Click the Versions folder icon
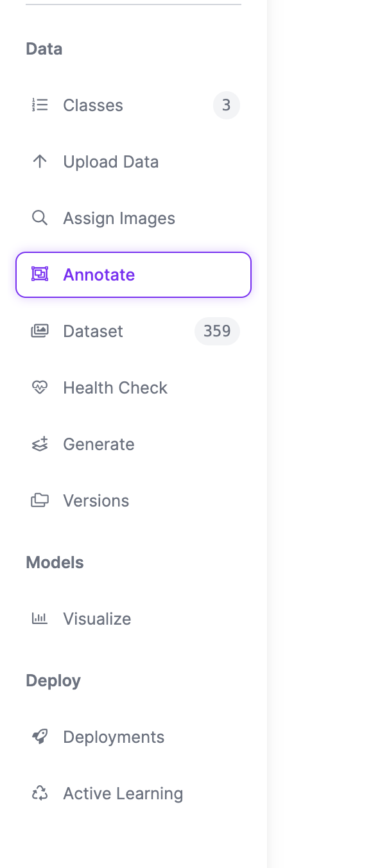Image resolution: width=389 pixels, height=868 pixels. [x=40, y=501]
